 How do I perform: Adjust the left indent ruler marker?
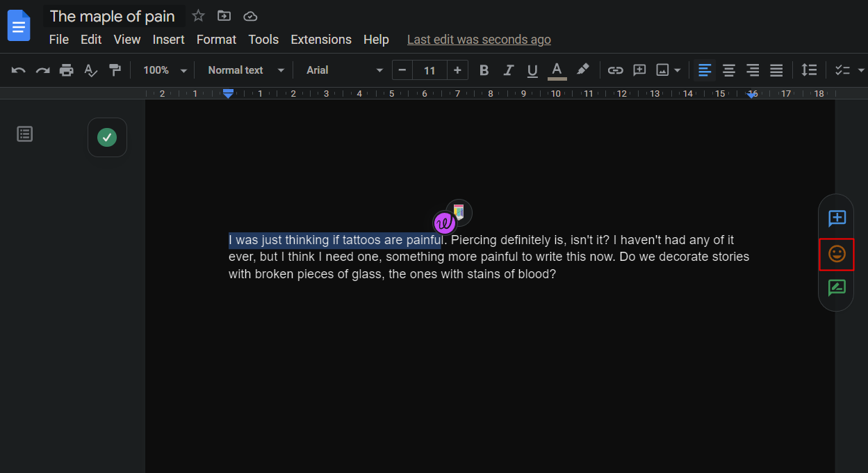228,95
